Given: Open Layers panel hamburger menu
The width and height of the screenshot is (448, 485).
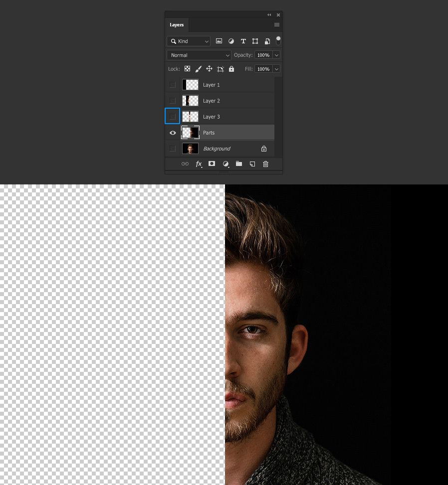Looking at the screenshot, I should pyautogui.click(x=277, y=25).
